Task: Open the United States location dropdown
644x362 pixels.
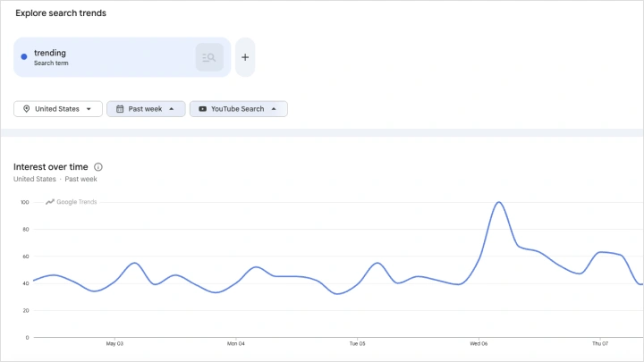Action: coord(58,109)
